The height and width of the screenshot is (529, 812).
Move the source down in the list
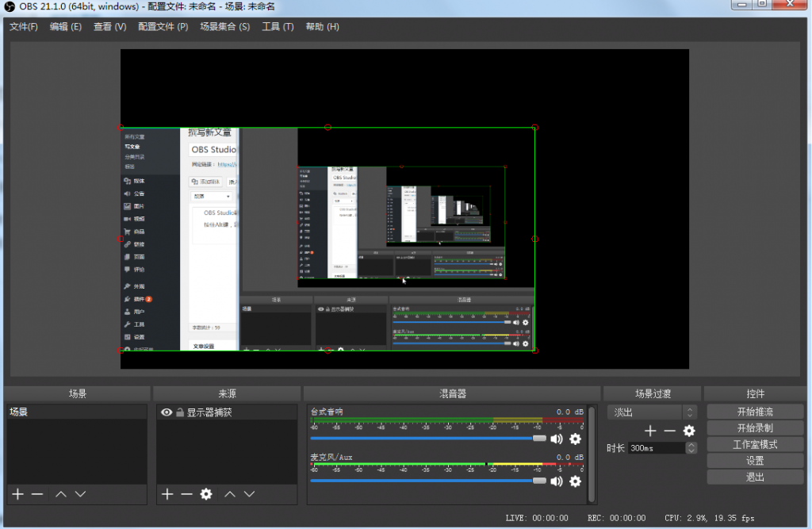(250, 494)
